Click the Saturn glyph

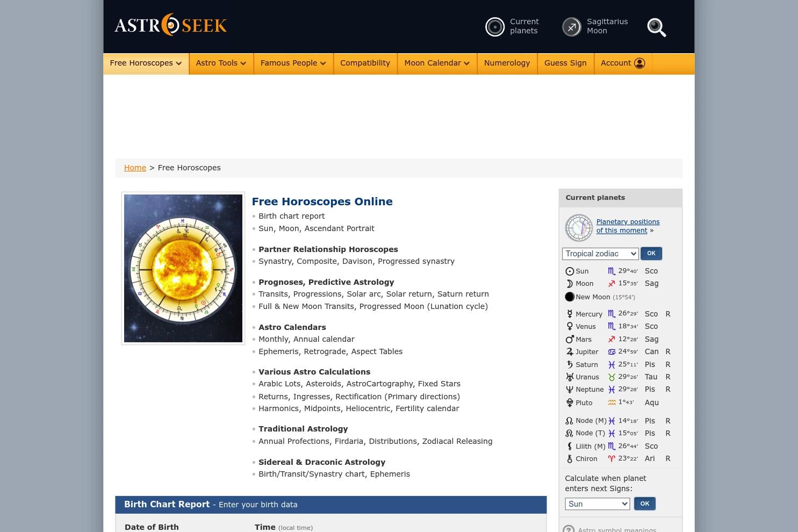click(x=570, y=364)
